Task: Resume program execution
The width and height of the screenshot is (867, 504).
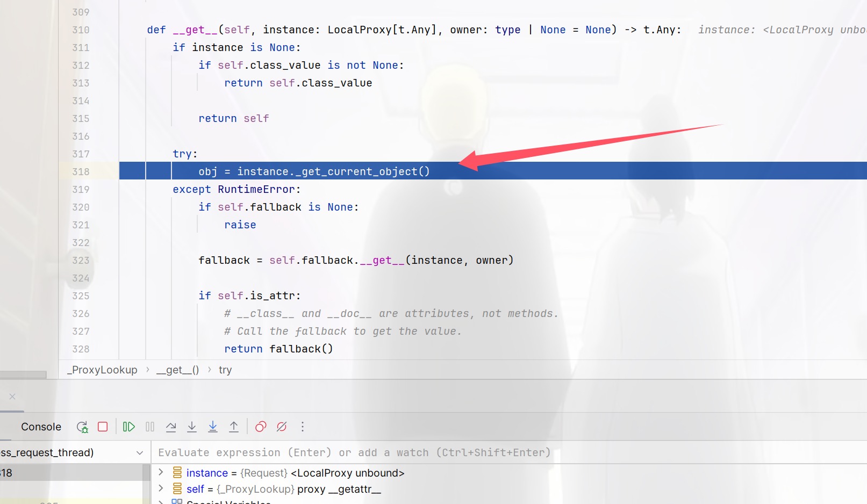Action: [129, 427]
